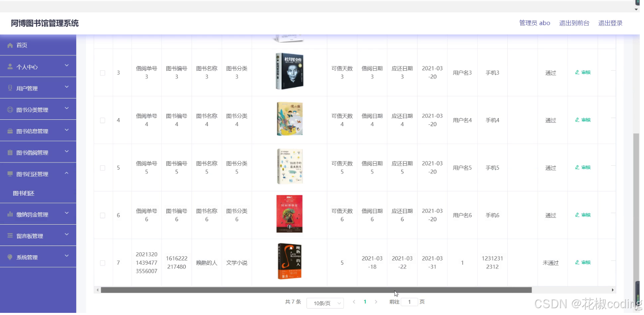
Task: Go to next page with right arrow
Action: [376, 302]
